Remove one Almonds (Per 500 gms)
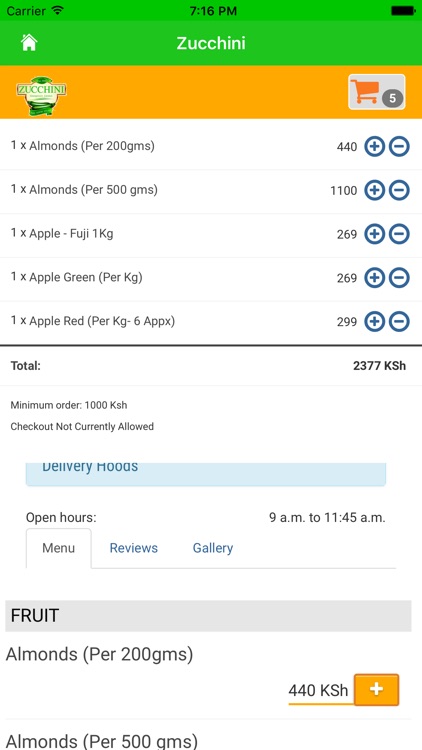Viewport: 422px width, 750px height. coord(399,190)
